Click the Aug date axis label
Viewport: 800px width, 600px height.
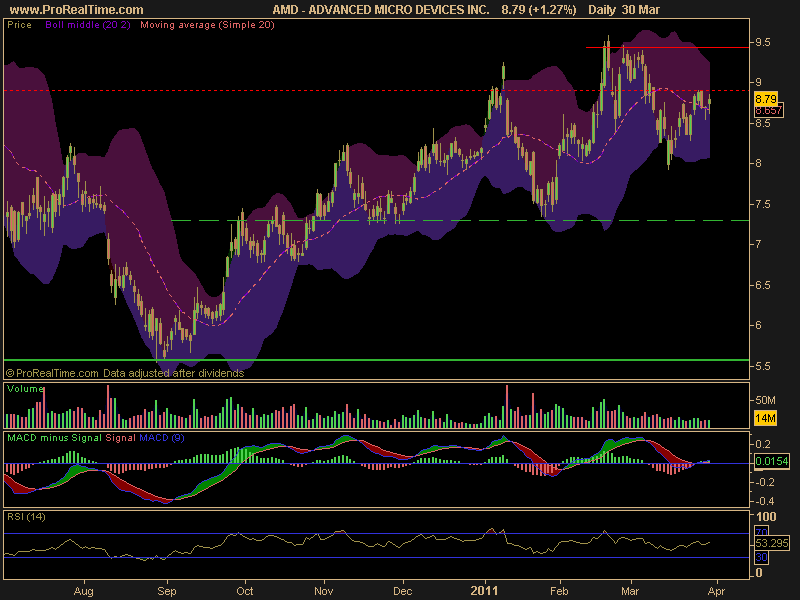84,591
